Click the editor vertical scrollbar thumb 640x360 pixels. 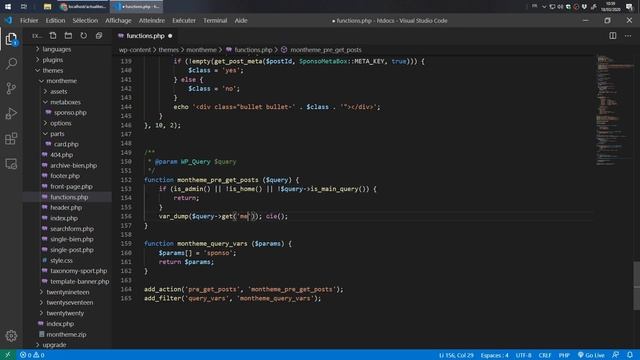[x=636, y=286]
